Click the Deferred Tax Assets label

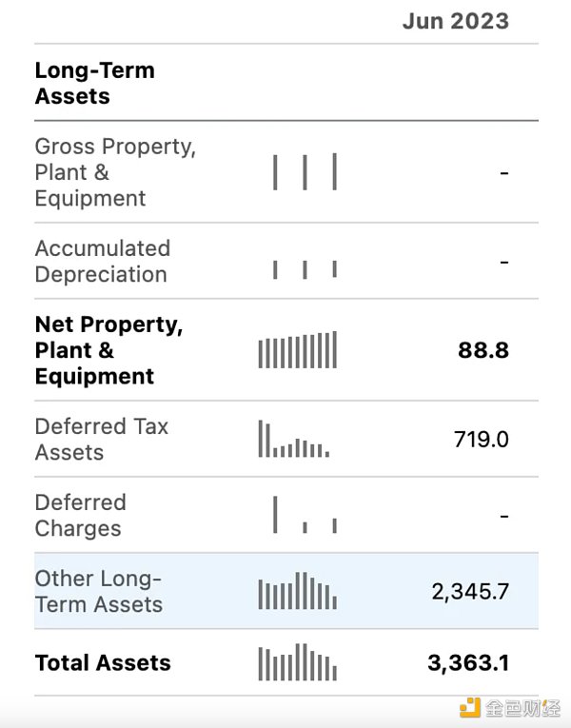click(x=102, y=439)
